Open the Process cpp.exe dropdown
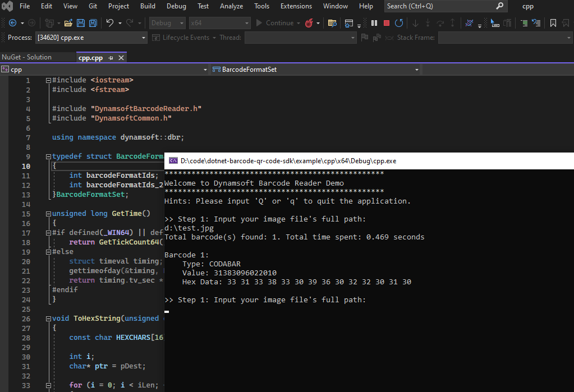This screenshot has height=392, width=574. coord(144,38)
